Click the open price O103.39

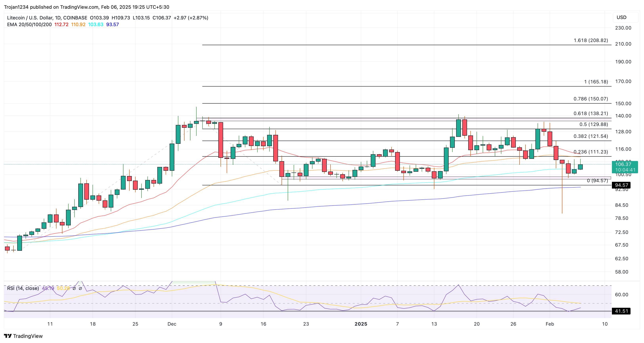99,18
